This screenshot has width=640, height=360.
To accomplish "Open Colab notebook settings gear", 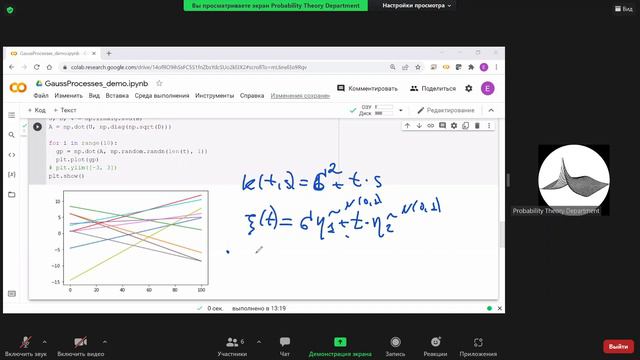I will coord(469,88).
